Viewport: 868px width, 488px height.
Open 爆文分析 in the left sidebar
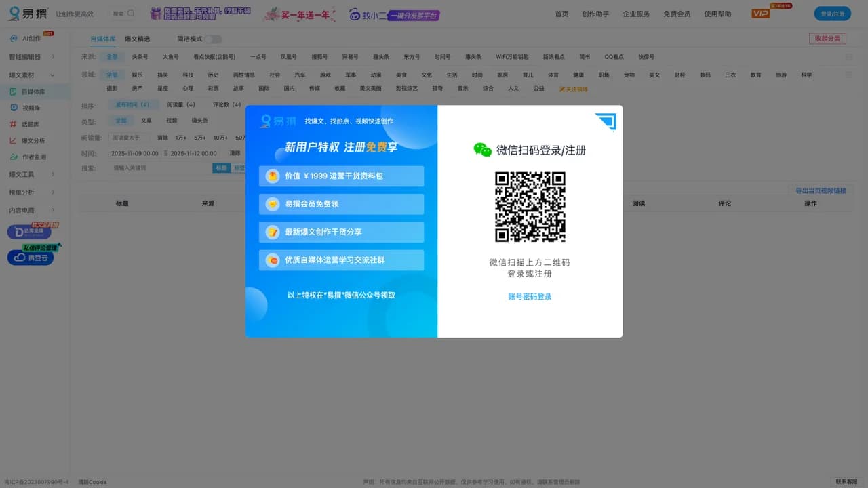click(x=33, y=140)
